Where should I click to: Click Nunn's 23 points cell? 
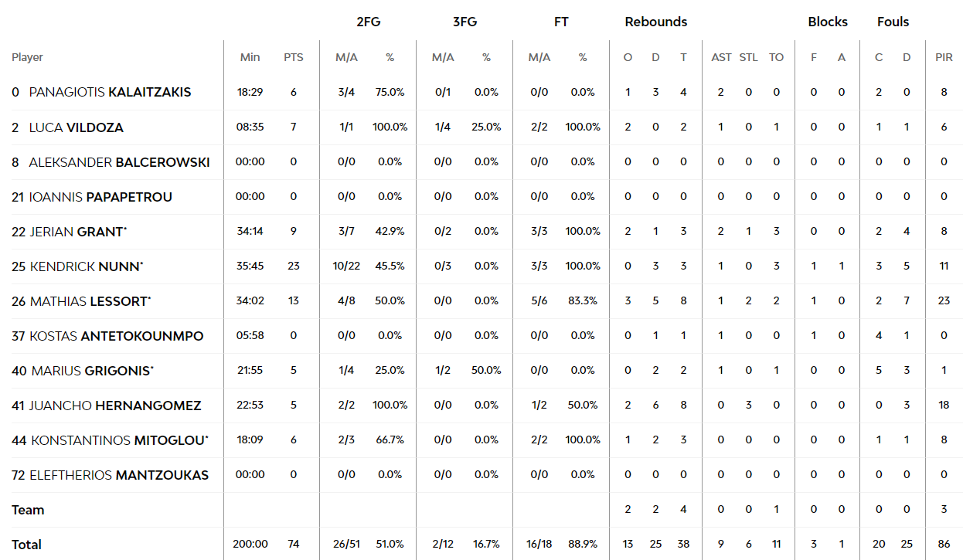click(x=294, y=266)
